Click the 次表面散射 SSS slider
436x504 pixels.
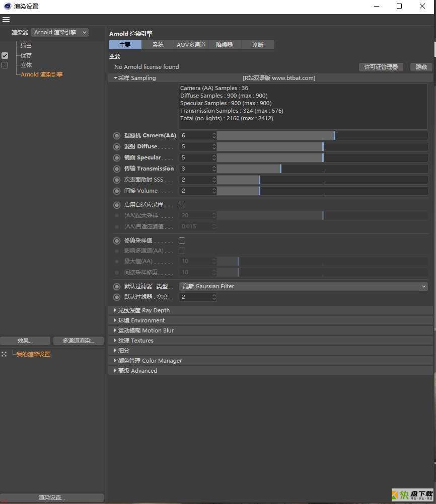coord(322,180)
